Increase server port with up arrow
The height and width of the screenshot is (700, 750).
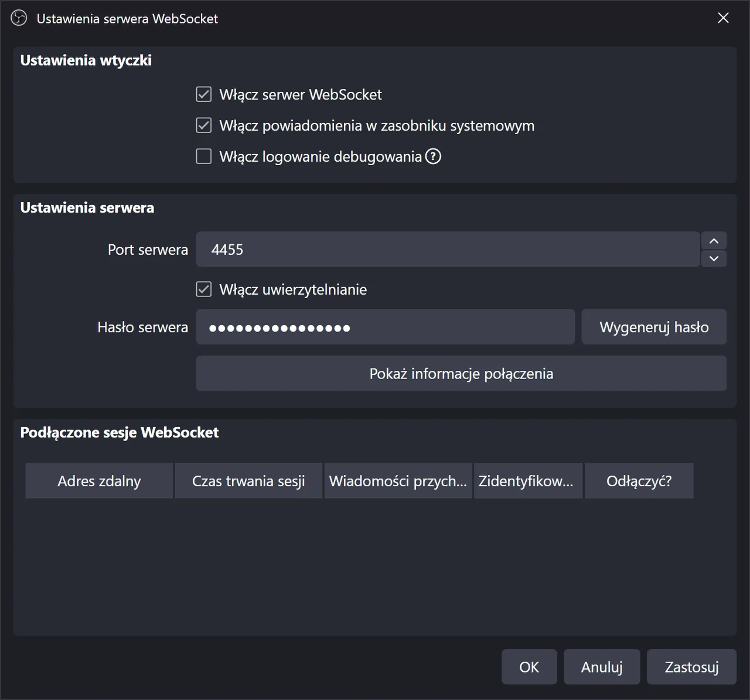(714, 241)
